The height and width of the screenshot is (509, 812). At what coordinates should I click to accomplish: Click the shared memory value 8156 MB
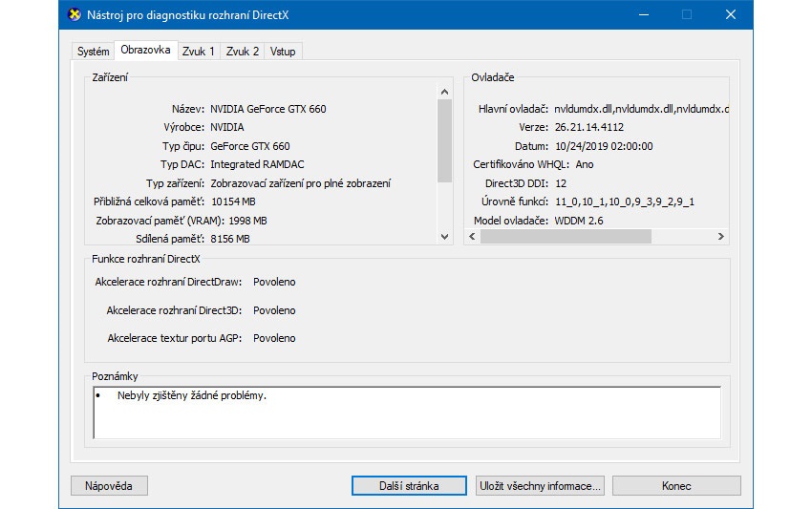(230, 239)
